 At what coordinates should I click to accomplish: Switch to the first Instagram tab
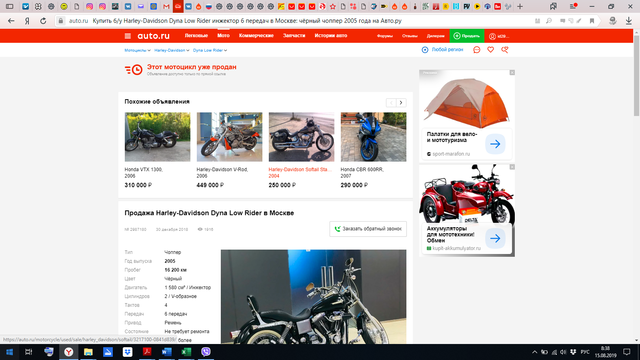pyautogui.click(x=89, y=7)
